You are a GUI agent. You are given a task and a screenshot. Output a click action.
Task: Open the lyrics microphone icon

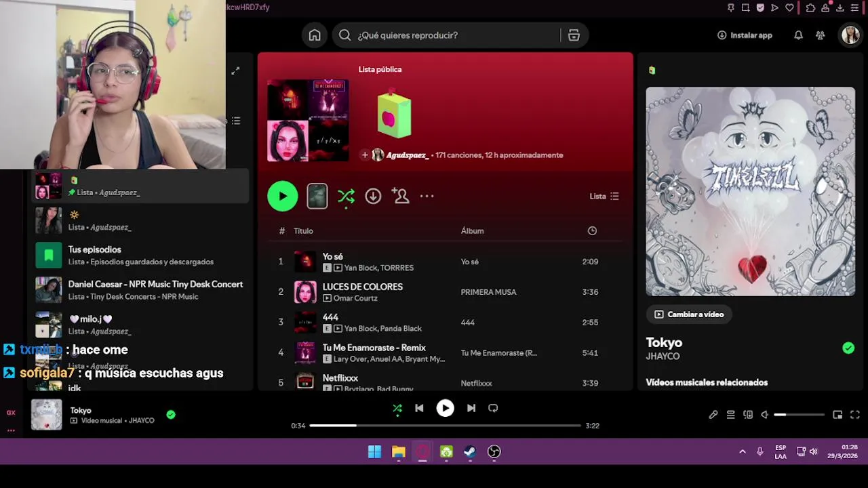point(713,415)
